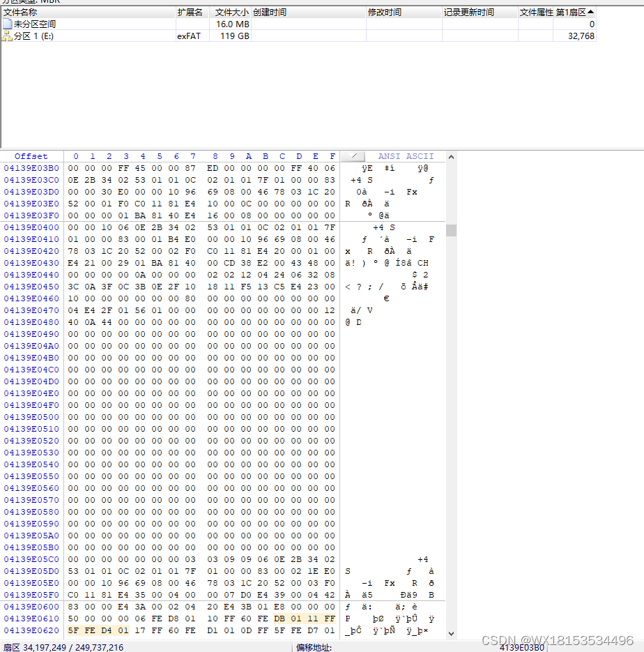Click offset address 04139E0560
The height and width of the screenshot is (652, 644).
pyautogui.click(x=31, y=488)
